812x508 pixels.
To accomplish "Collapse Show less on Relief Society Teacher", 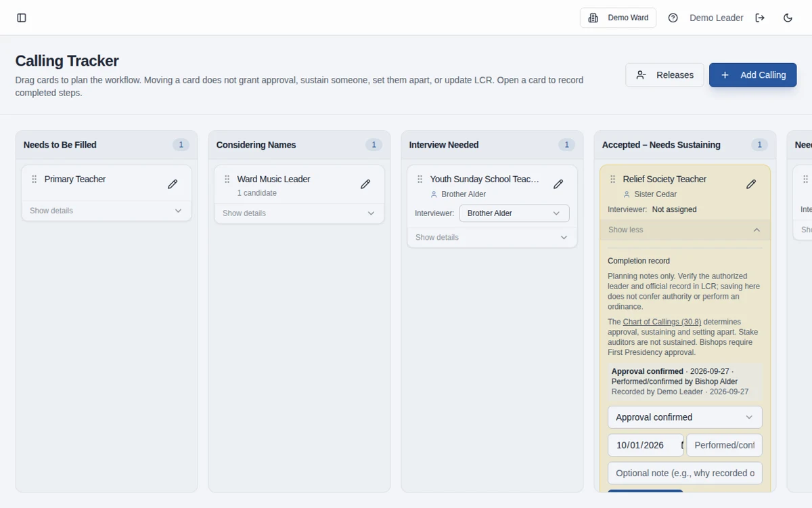I will click(685, 230).
